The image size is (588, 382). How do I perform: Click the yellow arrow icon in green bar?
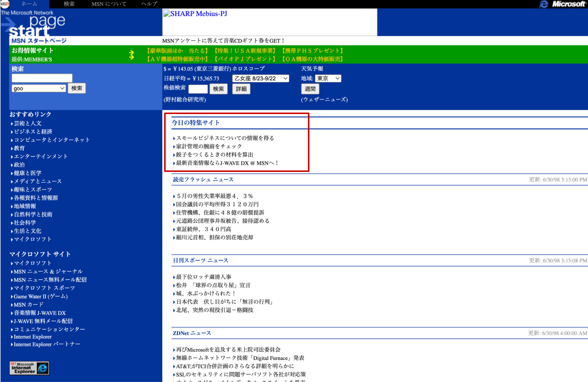(131, 55)
